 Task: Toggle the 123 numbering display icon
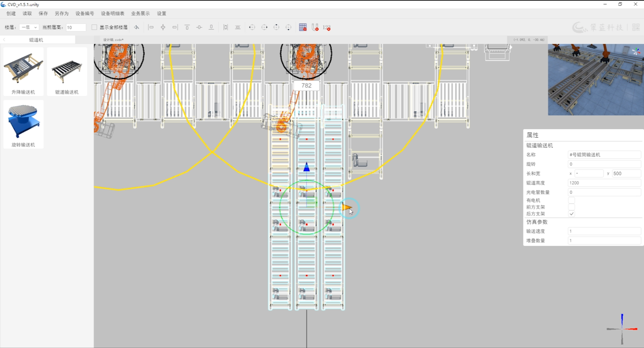(x=326, y=28)
